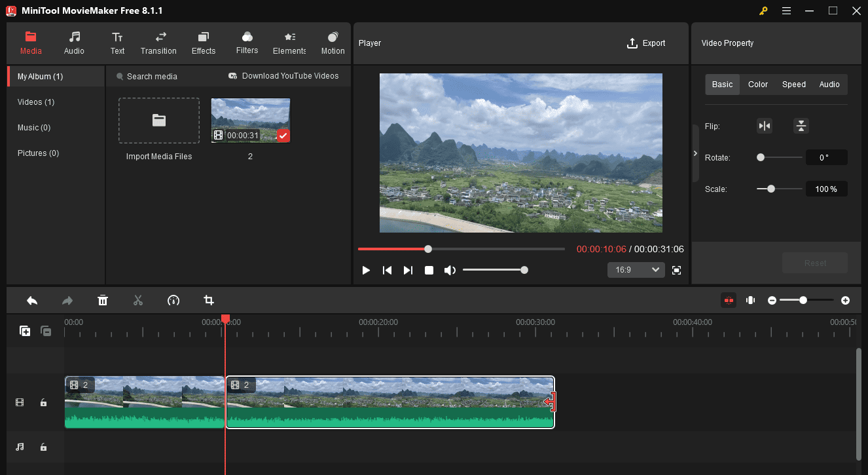This screenshot has height=475, width=868.
Task: Open the Media tab
Action: coord(31,43)
